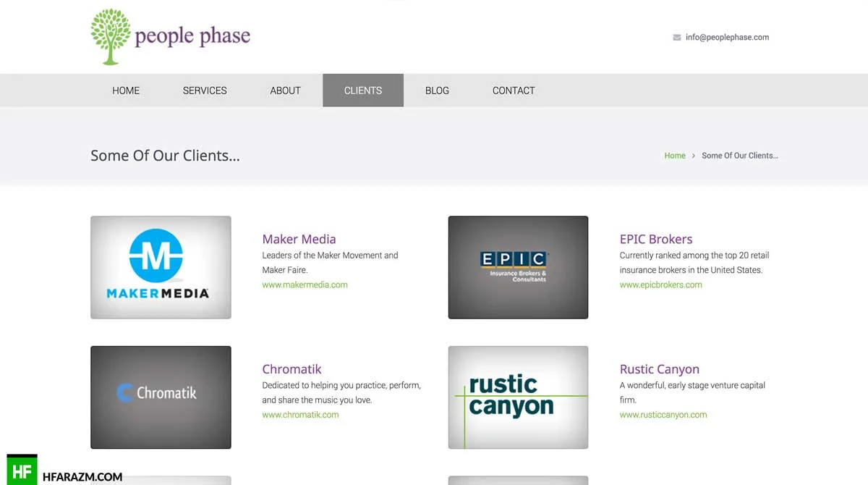Open the www.epicbrokers.com link

pyautogui.click(x=660, y=284)
